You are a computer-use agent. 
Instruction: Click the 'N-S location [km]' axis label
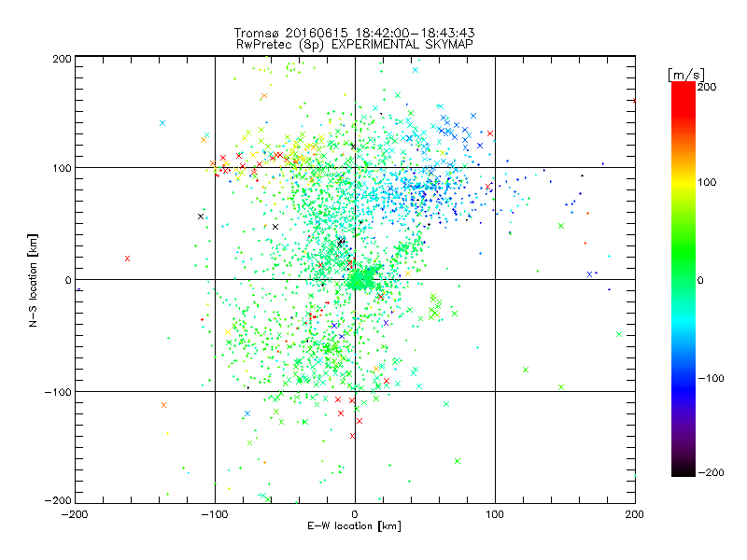[33, 281]
